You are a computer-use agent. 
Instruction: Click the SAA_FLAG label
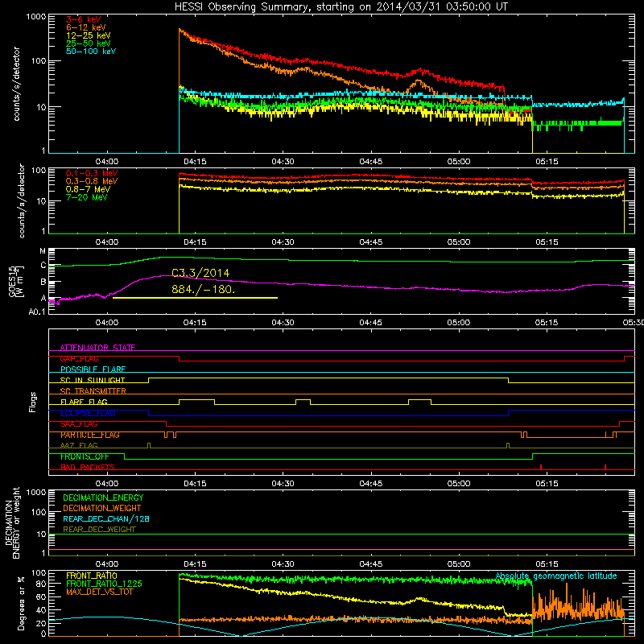pyautogui.click(x=79, y=424)
